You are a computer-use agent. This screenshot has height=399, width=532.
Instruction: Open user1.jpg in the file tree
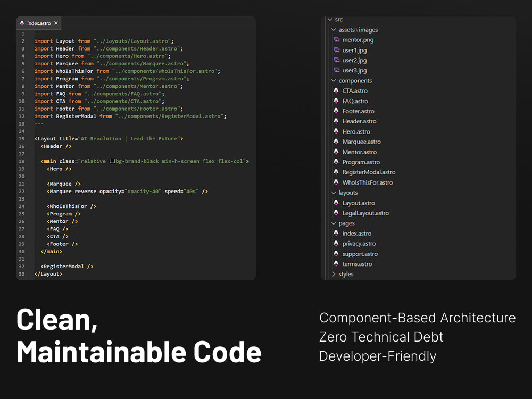tap(354, 50)
